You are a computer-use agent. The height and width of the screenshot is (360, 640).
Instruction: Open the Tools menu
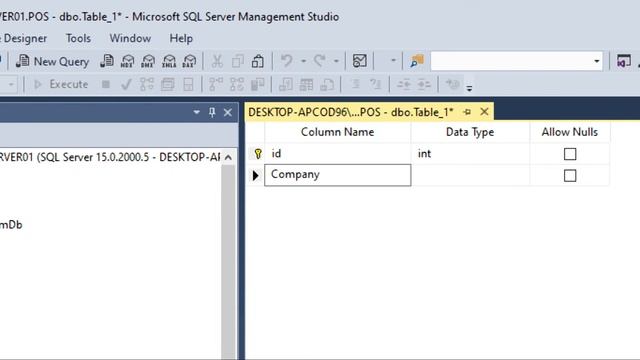(78, 38)
